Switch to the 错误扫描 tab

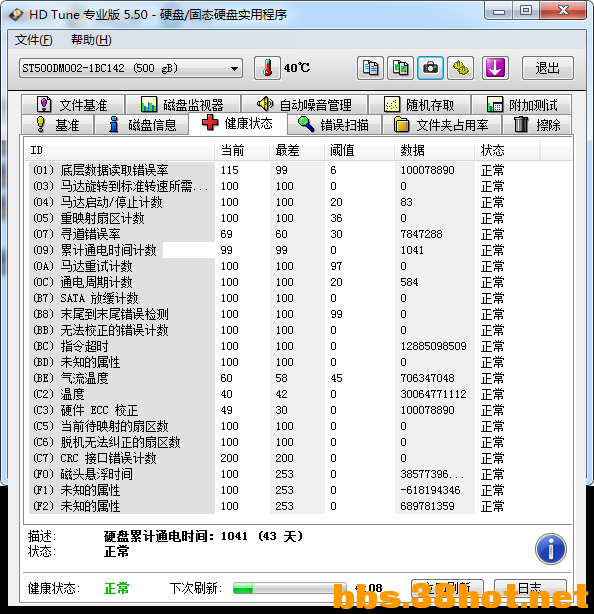(334, 125)
